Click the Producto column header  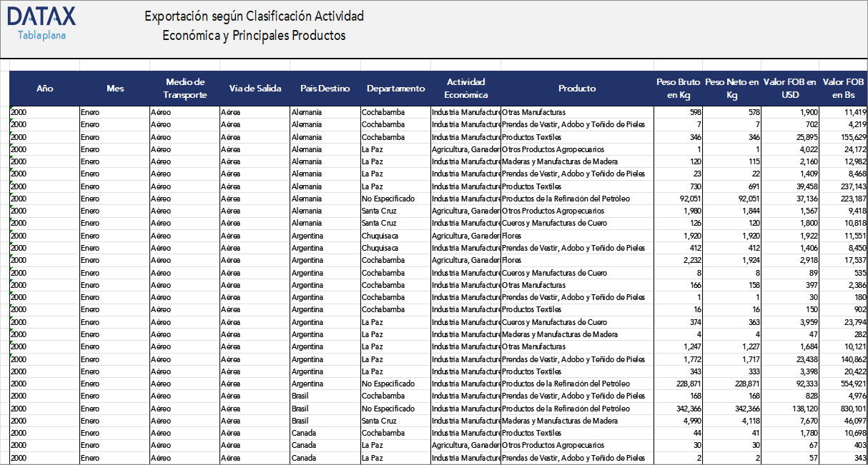tap(578, 89)
